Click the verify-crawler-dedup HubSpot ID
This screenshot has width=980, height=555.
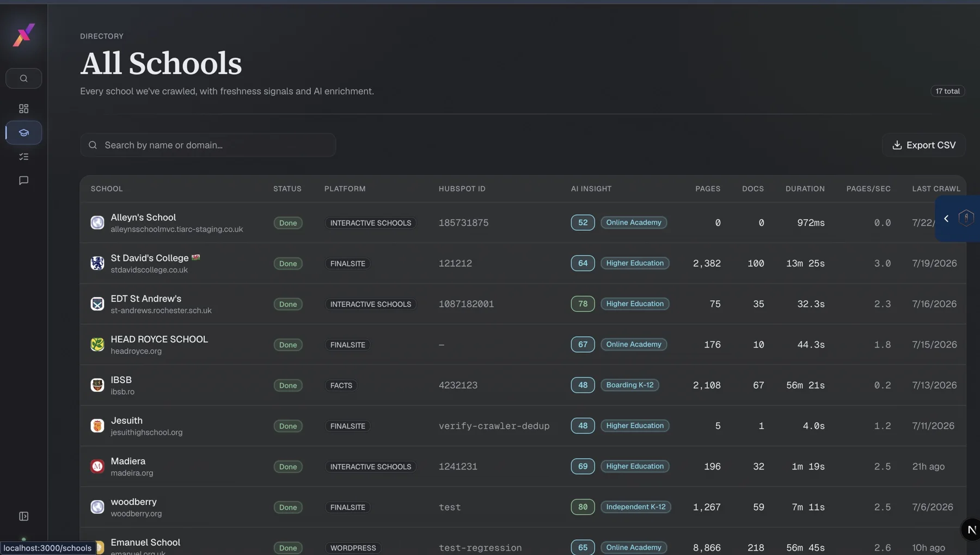[x=494, y=426]
